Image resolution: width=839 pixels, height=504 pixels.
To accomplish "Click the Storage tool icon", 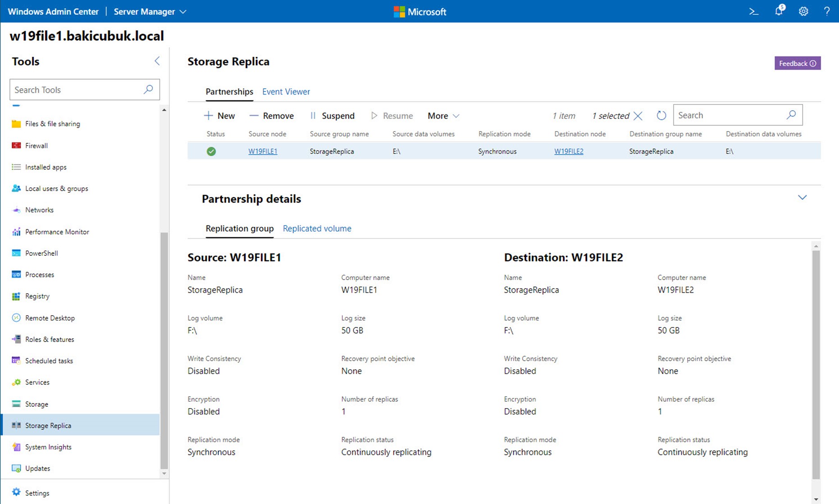I will click(x=16, y=404).
